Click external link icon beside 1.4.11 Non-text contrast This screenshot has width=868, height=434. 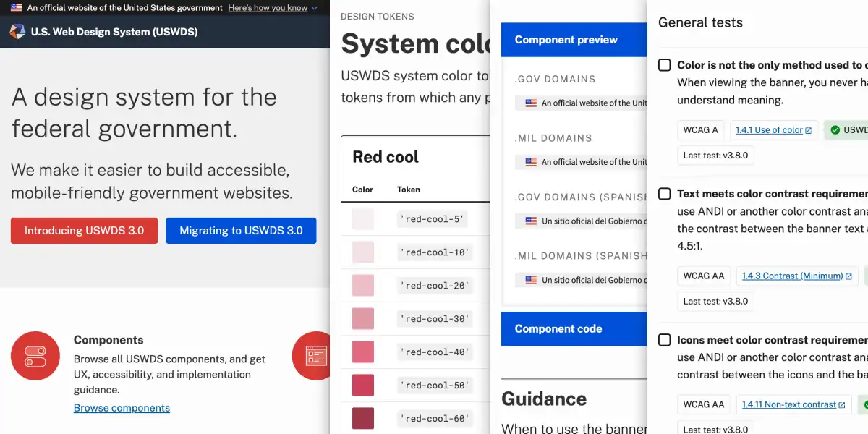[x=842, y=405]
